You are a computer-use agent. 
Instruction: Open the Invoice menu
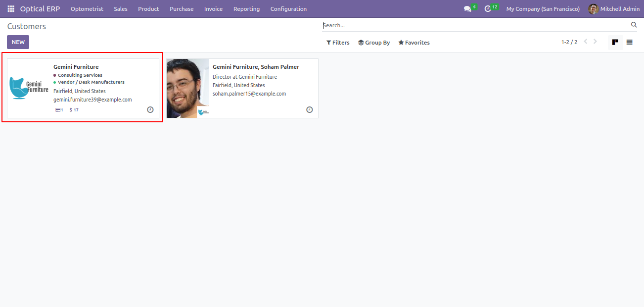click(x=213, y=9)
